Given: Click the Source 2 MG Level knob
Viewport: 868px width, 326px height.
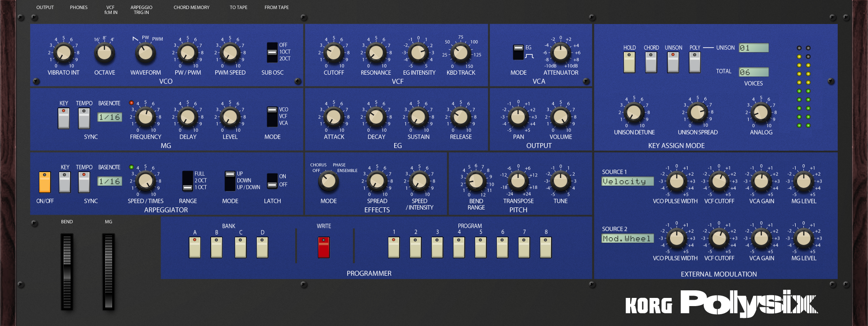Looking at the screenshot, I should click(x=804, y=239).
